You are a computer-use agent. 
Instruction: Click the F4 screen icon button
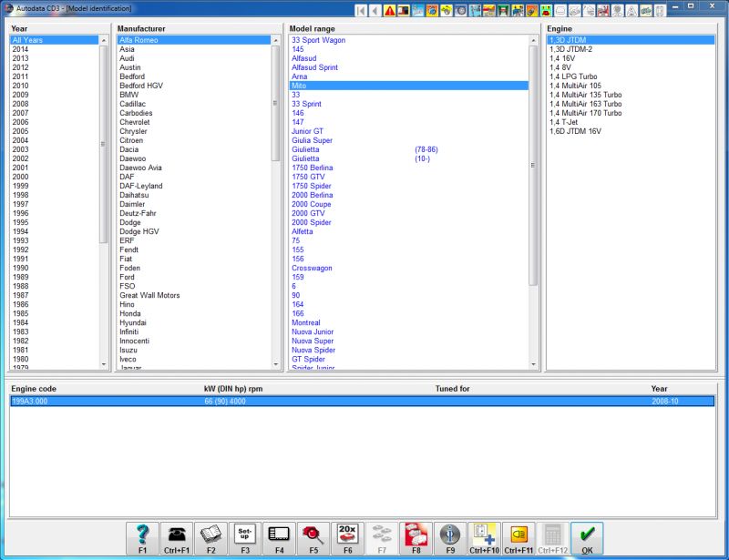pos(280,539)
